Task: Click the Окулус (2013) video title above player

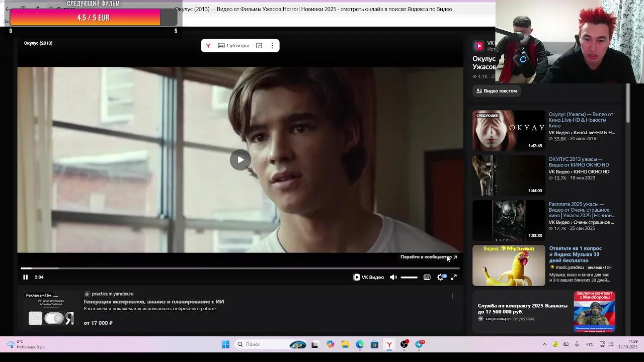Action: [38, 43]
